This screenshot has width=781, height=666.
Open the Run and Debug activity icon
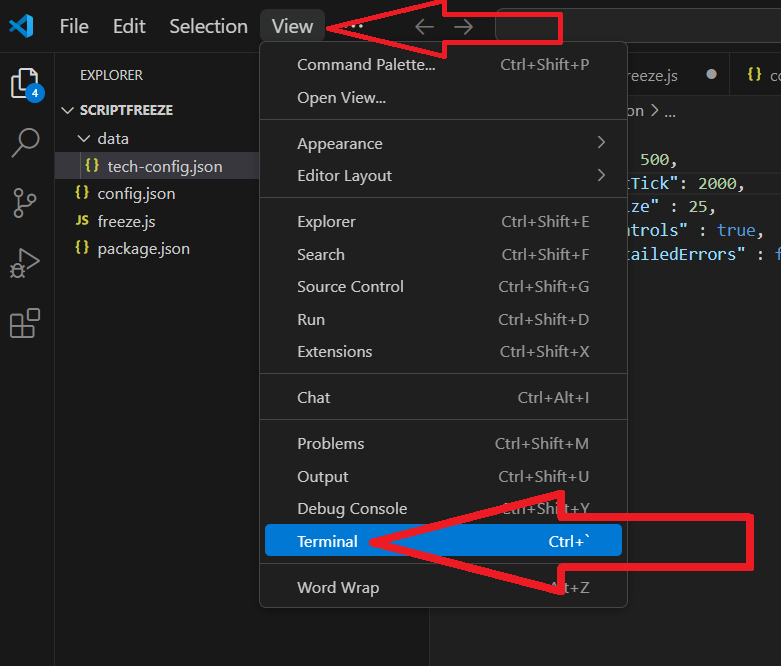point(24,263)
